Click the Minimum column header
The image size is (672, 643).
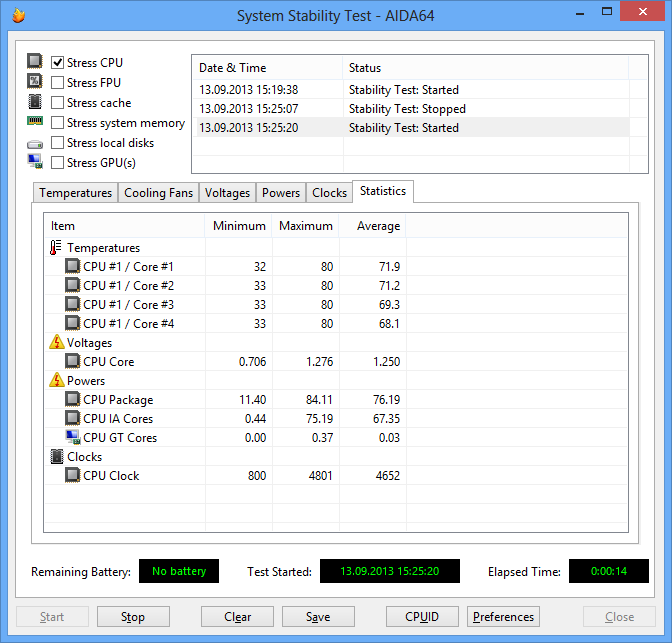point(239,226)
